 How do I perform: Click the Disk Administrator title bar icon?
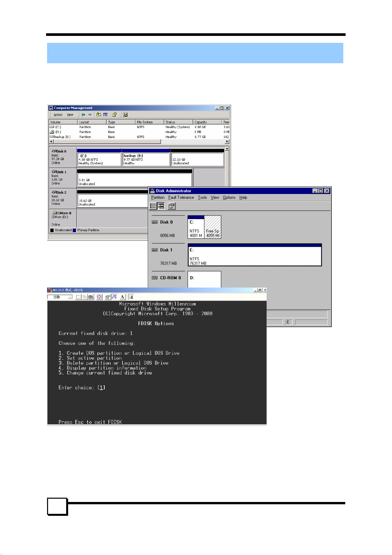[152, 191]
